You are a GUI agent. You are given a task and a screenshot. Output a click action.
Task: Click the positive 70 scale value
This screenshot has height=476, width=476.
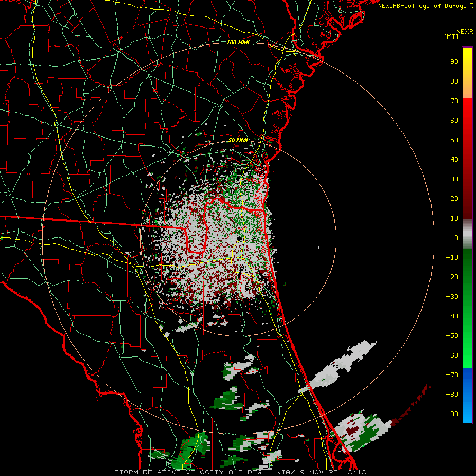(x=454, y=101)
